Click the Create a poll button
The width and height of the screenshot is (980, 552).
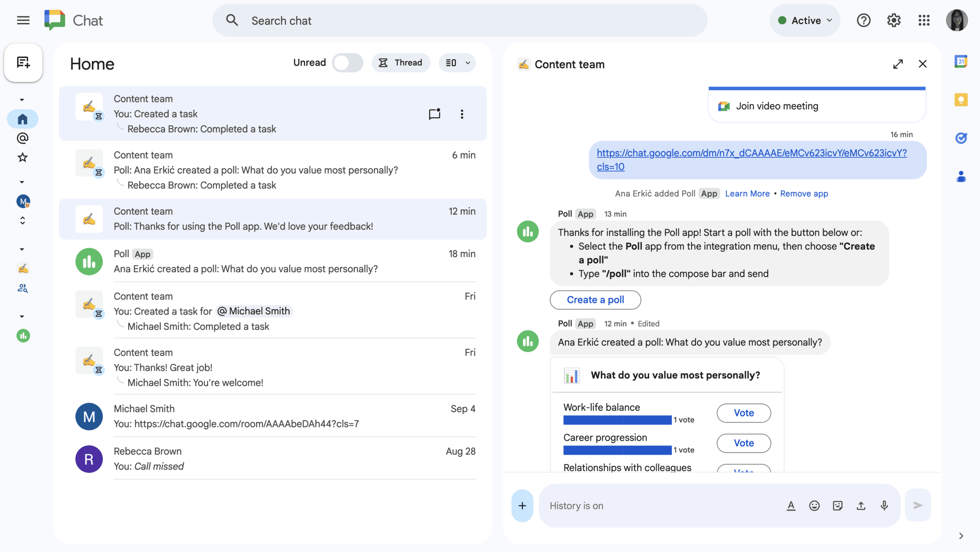pyautogui.click(x=595, y=300)
